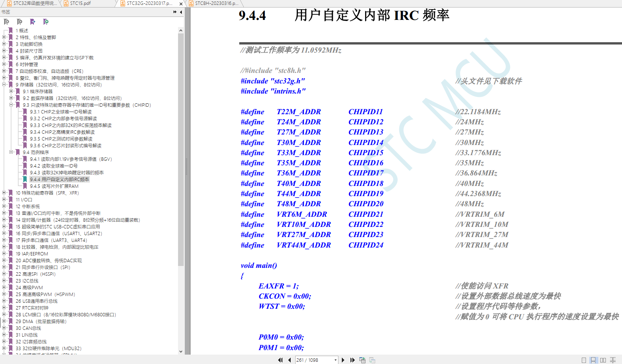Click the previous view icon in status bar
The width and height of the screenshot is (622, 364).
(362, 360)
